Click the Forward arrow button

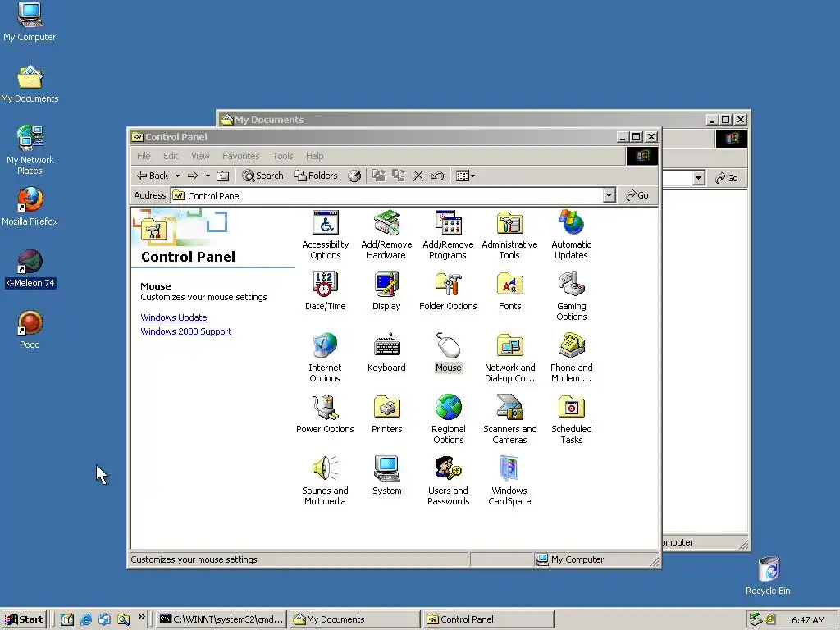coord(193,176)
